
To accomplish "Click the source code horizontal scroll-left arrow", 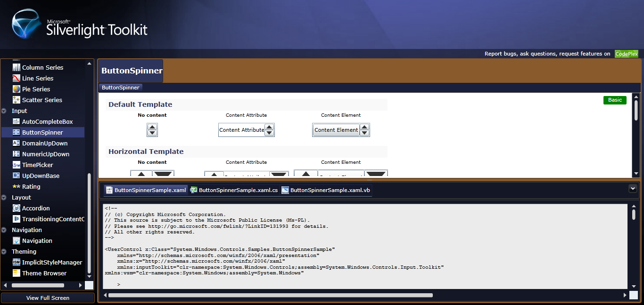I will (104, 296).
